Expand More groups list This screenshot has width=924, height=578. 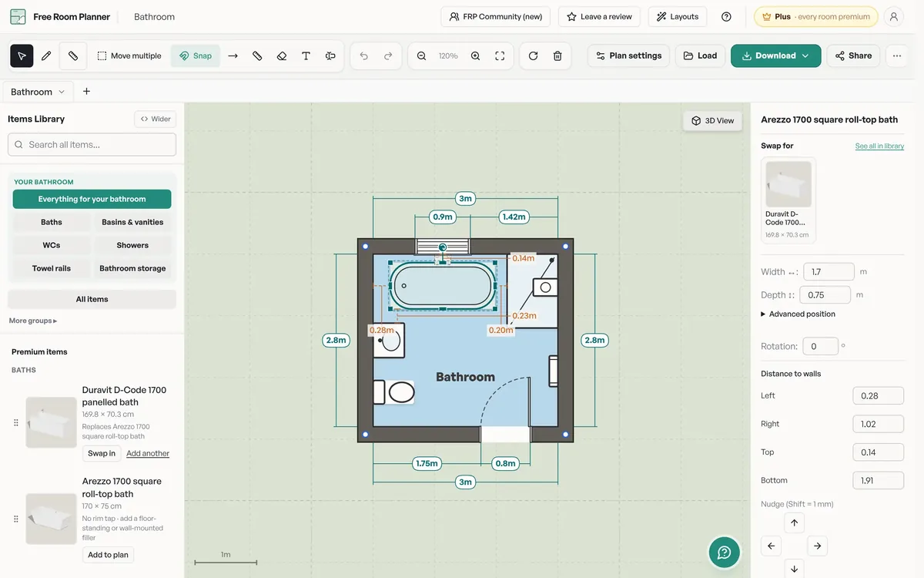point(33,321)
